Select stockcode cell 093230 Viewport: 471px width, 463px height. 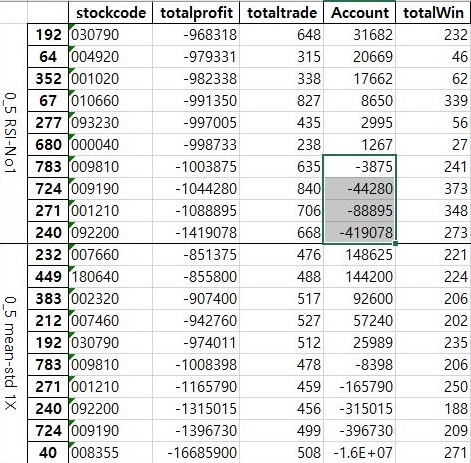(x=110, y=123)
